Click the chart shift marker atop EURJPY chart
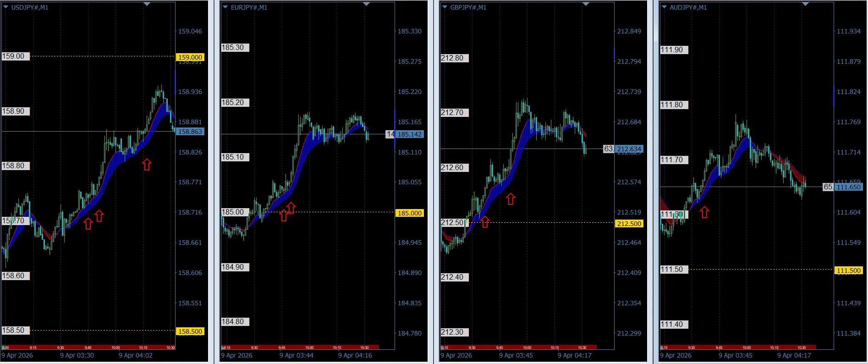Image resolution: width=868 pixels, height=364 pixels. 366,4
